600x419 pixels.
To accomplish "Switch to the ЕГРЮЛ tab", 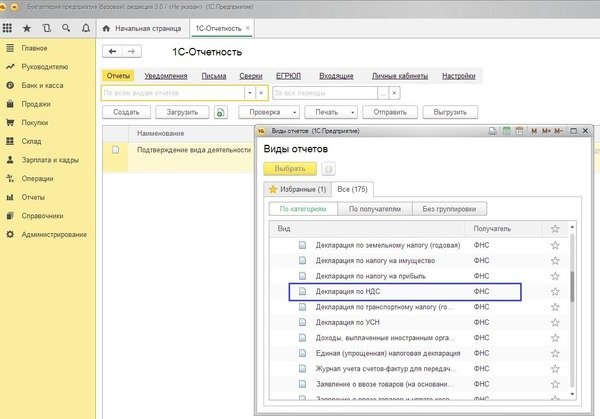I will 289,76.
